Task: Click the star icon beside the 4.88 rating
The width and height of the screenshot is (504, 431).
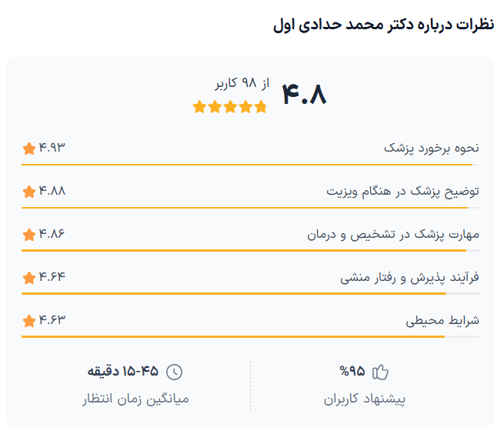Action: [x=29, y=191]
